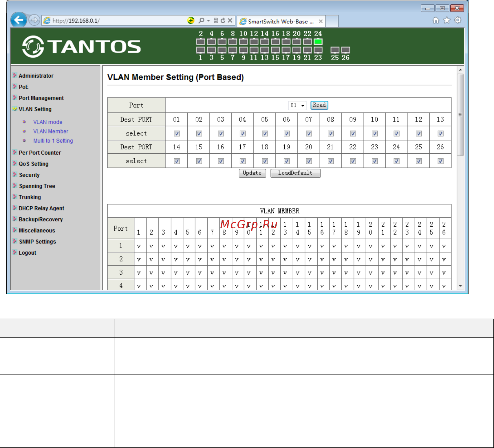Open DHCP Relay Agent menu
The width and height of the screenshot is (494, 448).
click(41, 208)
